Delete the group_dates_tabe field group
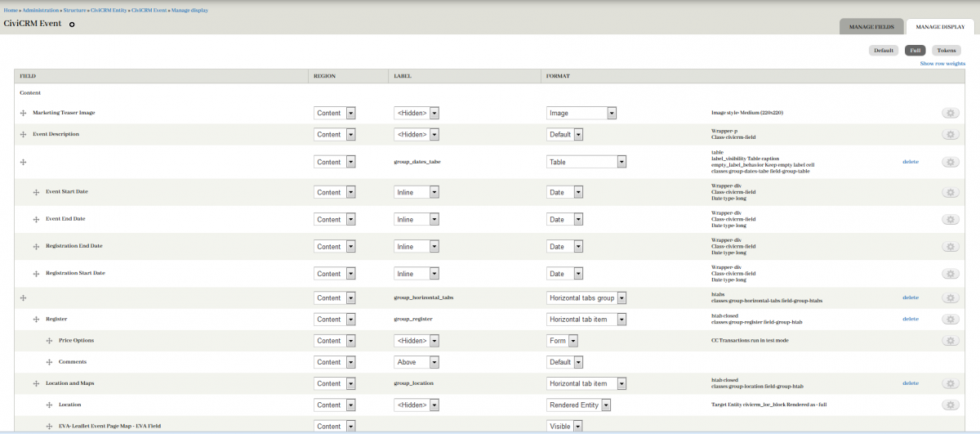Viewport: 980px width, 434px height. pos(911,162)
